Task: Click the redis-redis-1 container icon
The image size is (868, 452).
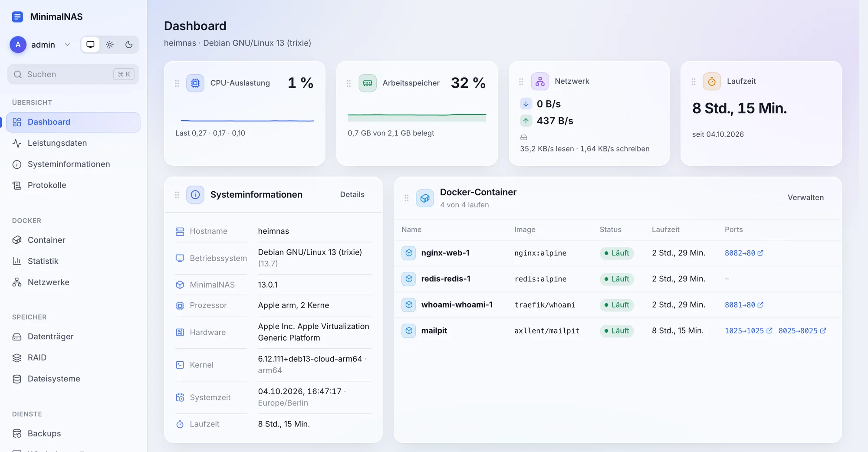Action: (409, 279)
